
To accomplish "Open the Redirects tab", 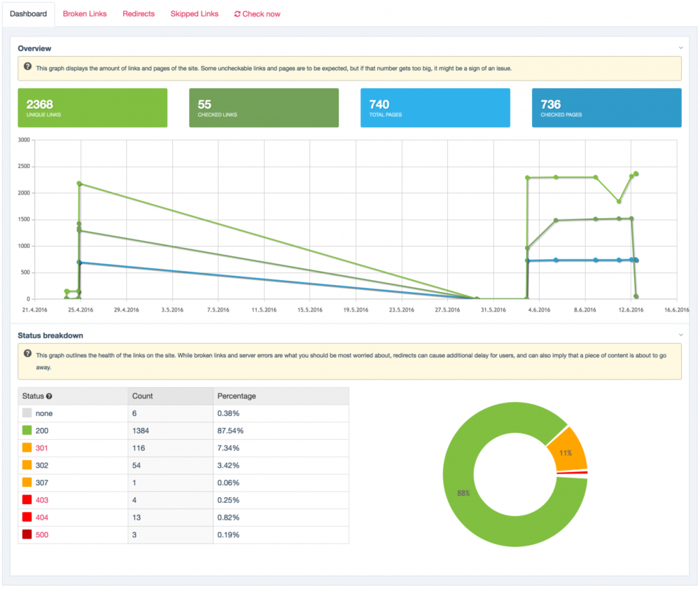I will 138,13.
